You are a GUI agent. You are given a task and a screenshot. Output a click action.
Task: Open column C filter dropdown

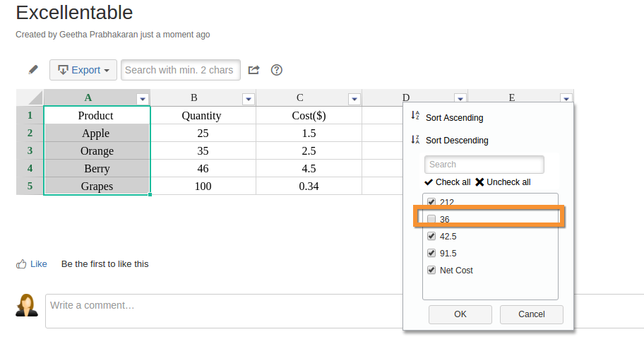pos(354,99)
